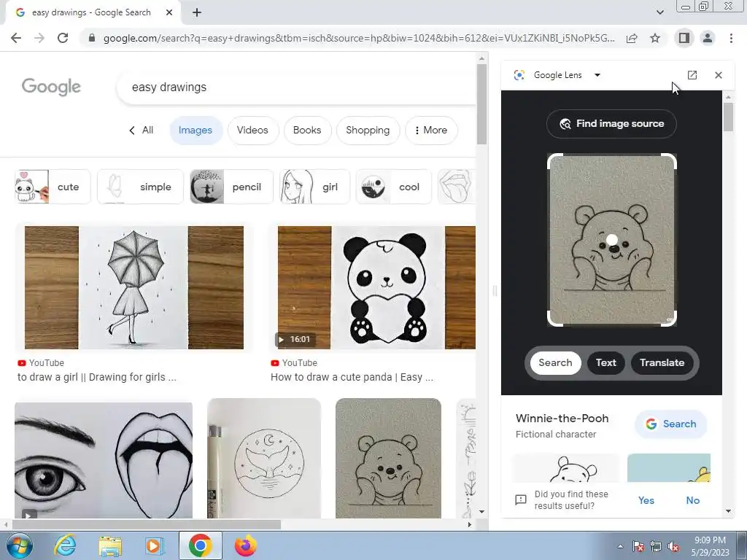Click the network tray icon
The width and height of the screenshot is (747, 560).
[656, 547]
